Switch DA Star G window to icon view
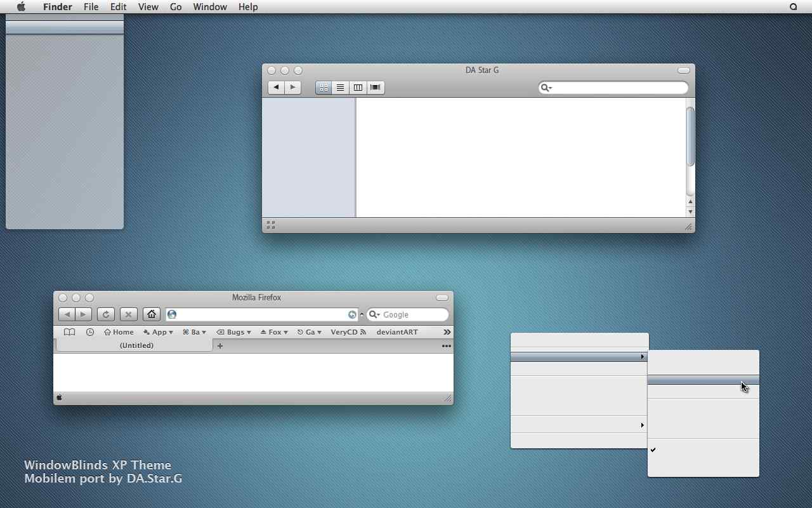This screenshot has height=508, width=812. [x=324, y=88]
